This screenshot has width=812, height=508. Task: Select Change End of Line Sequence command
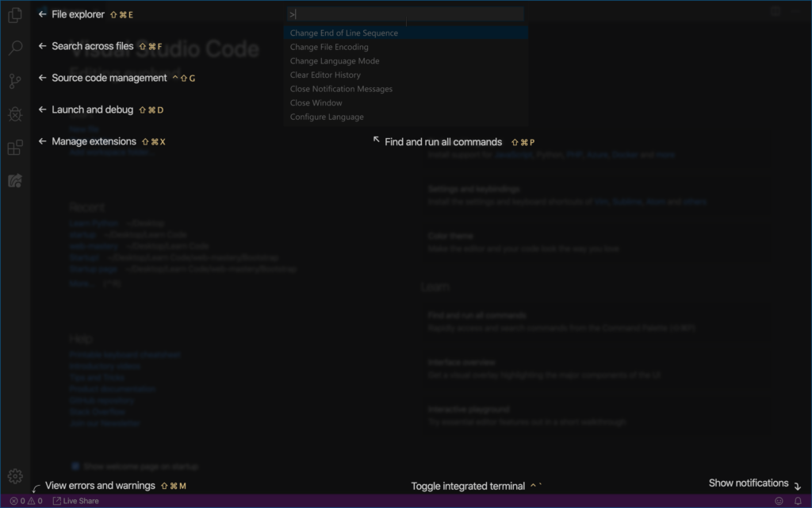coord(406,33)
